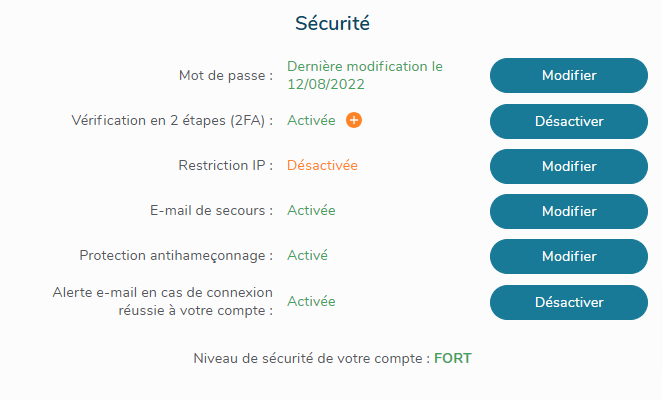
Task: Disable the successful login e-mail alert
Action: (569, 302)
